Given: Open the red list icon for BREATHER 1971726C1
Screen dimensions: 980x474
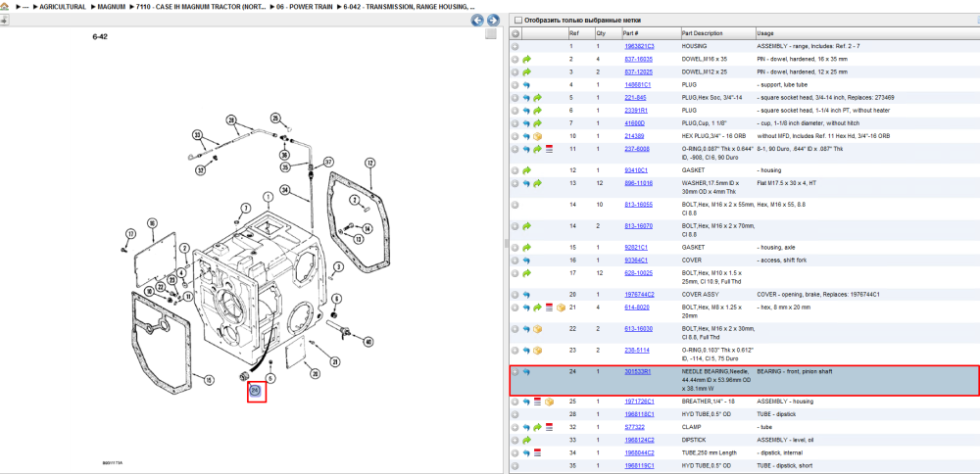Looking at the screenshot, I should 537,402.
